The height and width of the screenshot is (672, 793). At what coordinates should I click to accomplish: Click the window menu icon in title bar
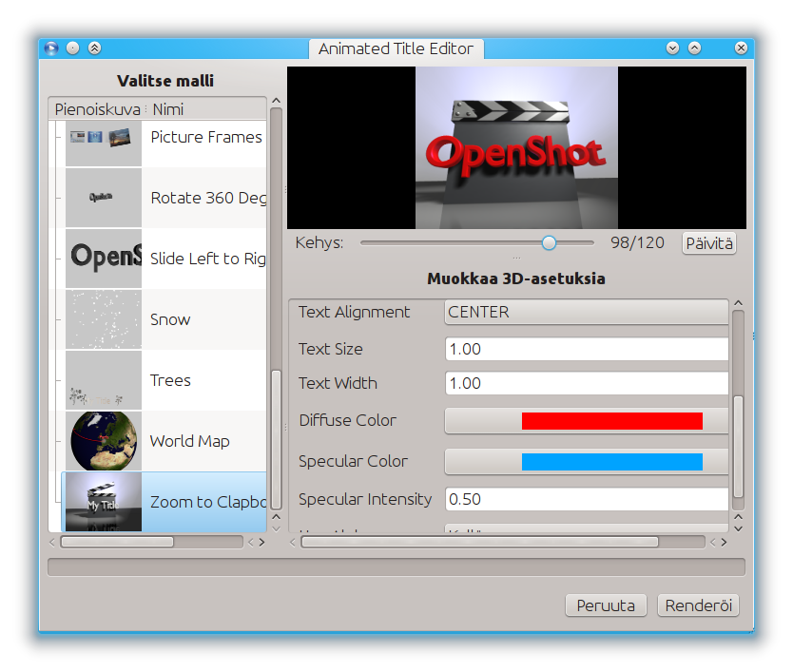[51, 48]
